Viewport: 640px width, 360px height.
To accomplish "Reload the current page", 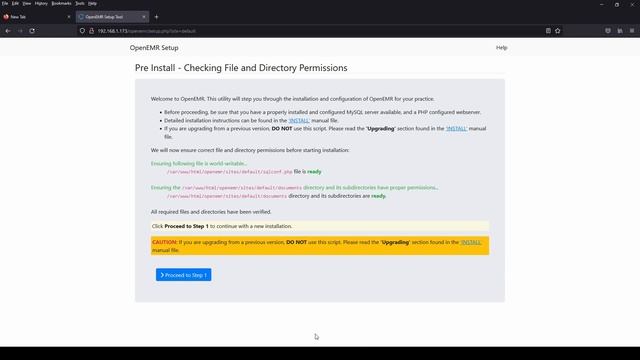I will pyautogui.click(x=32, y=31).
